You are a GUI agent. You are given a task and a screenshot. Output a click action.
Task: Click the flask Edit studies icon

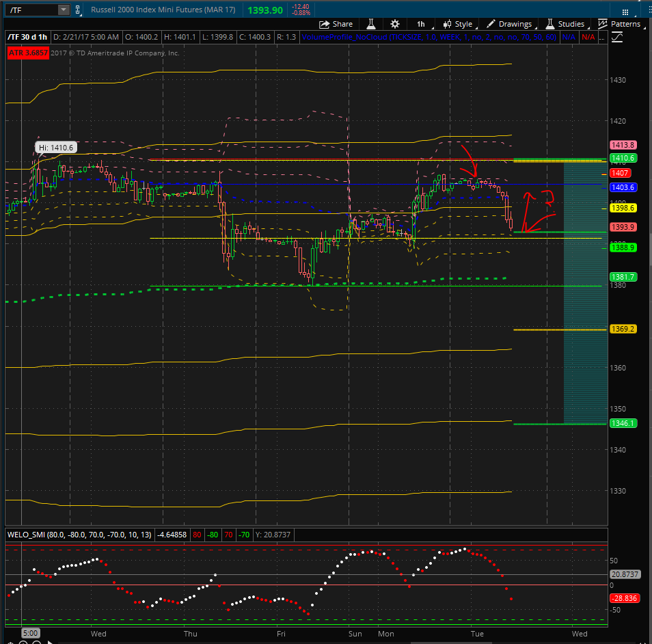[x=371, y=24]
